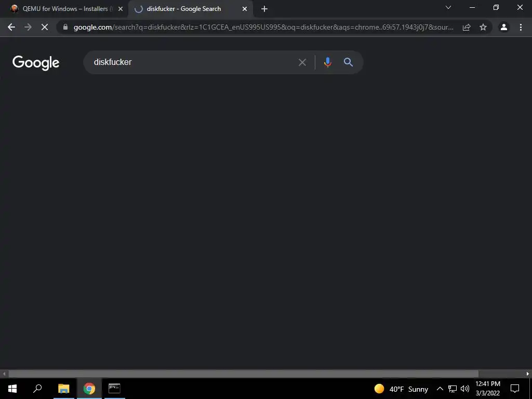Open the network status tray icon
The image size is (532, 399).
pyautogui.click(x=453, y=389)
